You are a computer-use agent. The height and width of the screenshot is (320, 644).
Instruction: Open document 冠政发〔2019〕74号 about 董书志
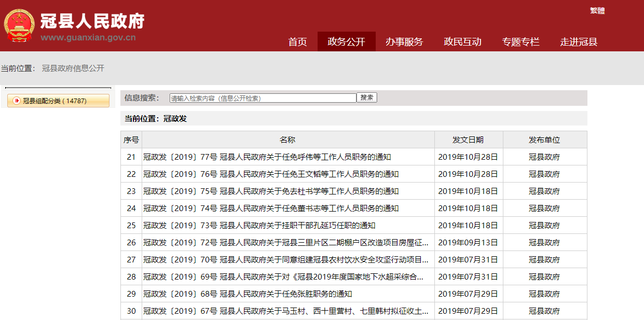pos(271,208)
